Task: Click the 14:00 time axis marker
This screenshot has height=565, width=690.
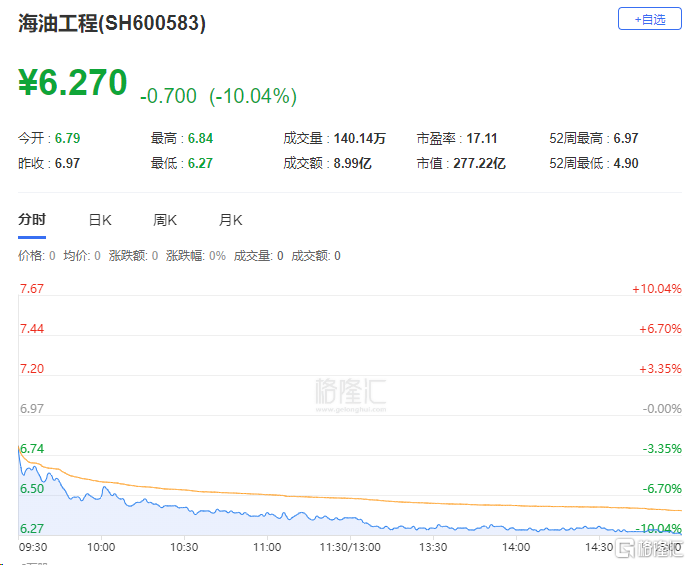Action: click(516, 547)
